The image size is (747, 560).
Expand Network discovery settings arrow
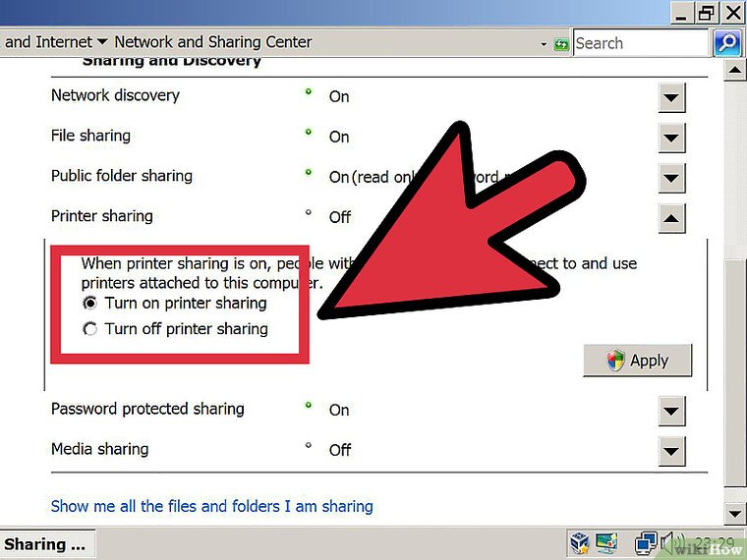coord(671,97)
